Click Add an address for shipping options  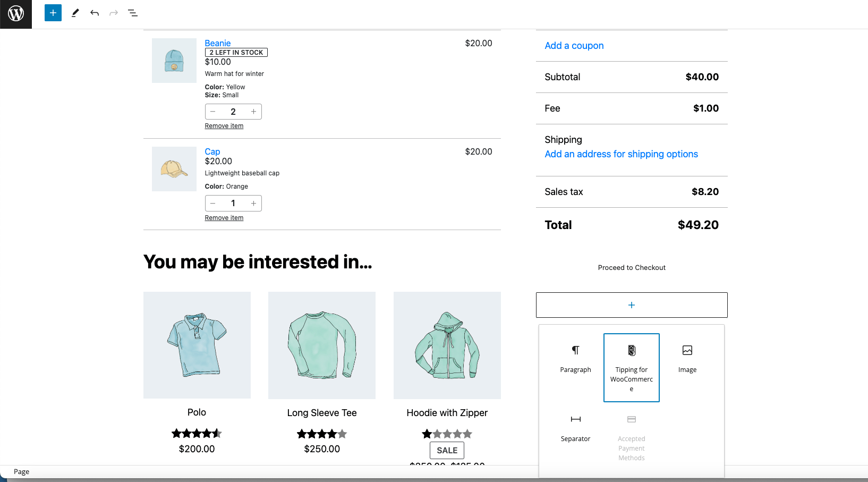pos(621,154)
